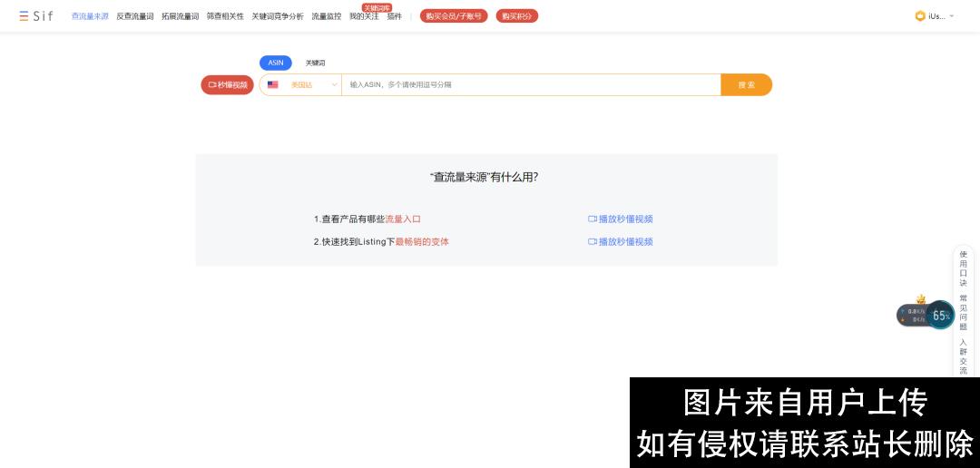Click the red 关键词库 badge
Viewport: 980px width, 468px height.
click(377, 7)
